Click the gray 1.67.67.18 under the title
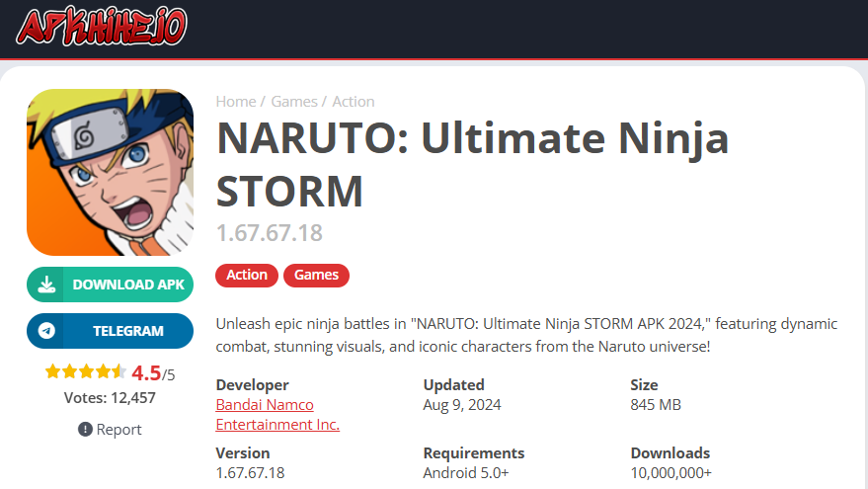The image size is (868, 489). coord(269,233)
